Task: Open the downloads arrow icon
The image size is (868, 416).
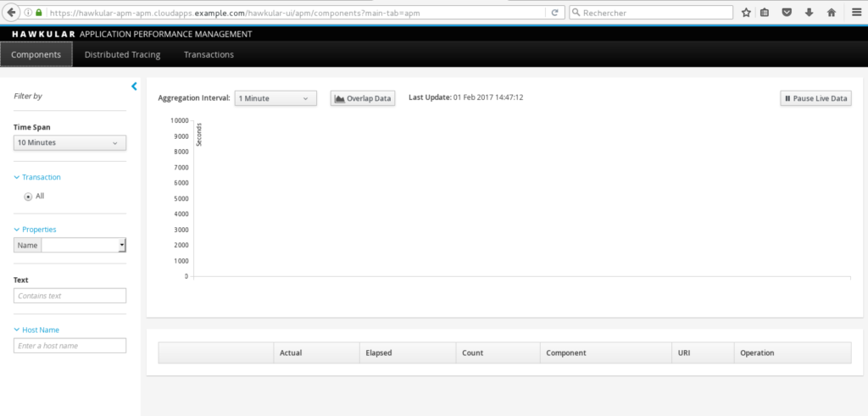Action: (809, 12)
